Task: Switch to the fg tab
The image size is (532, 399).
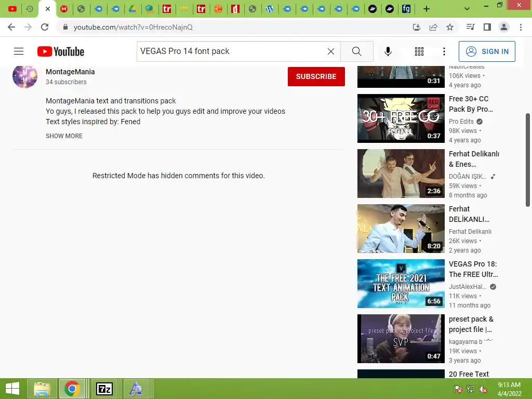Action: (x=406, y=9)
